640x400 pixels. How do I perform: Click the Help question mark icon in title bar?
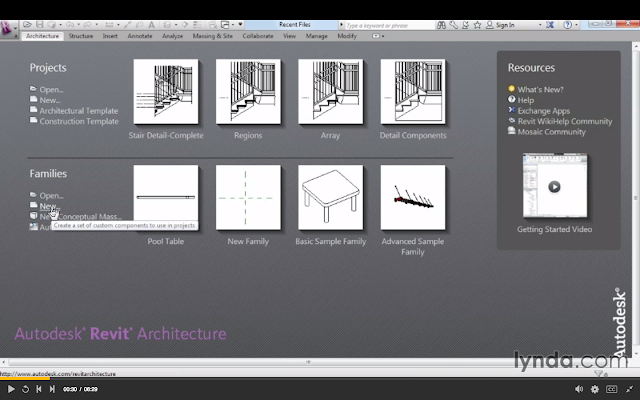click(x=567, y=25)
